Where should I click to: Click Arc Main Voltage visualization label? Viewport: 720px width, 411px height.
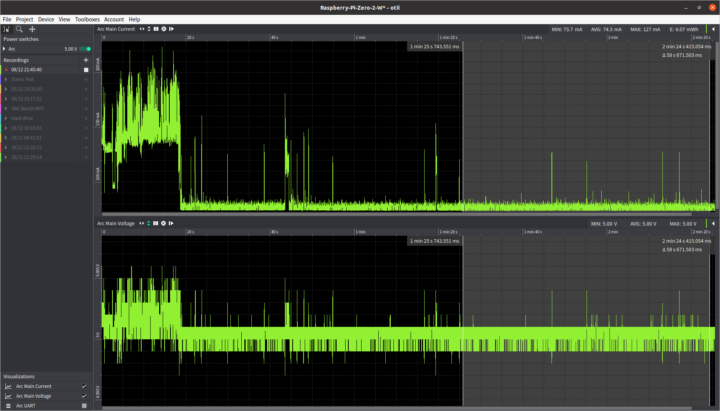tap(34, 396)
